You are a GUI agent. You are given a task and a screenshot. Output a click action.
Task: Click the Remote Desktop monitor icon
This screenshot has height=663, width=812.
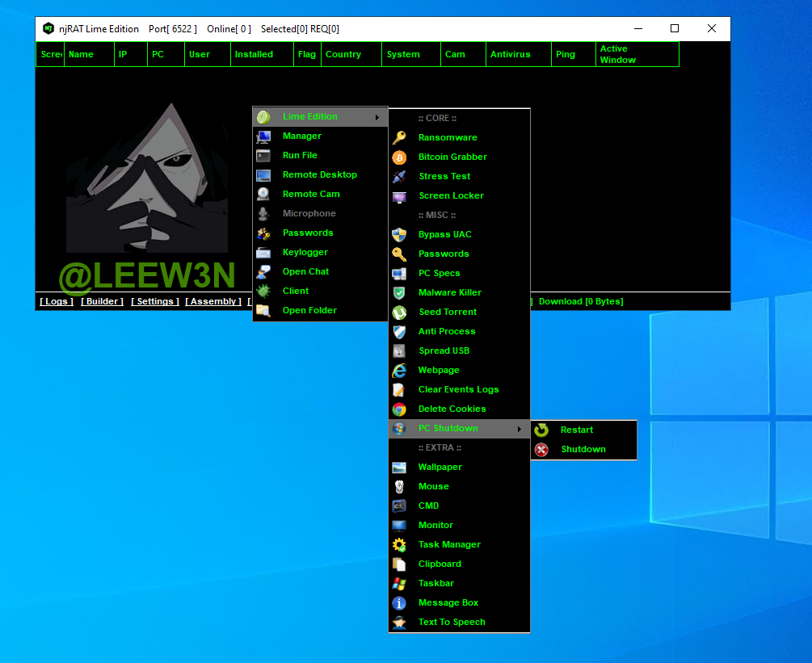pos(263,175)
